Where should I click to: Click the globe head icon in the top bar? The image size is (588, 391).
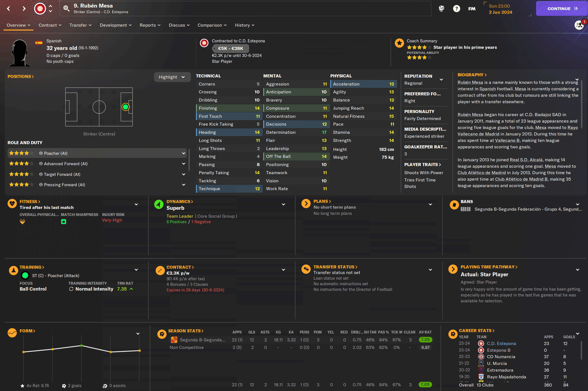pyautogui.click(x=442, y=9)
